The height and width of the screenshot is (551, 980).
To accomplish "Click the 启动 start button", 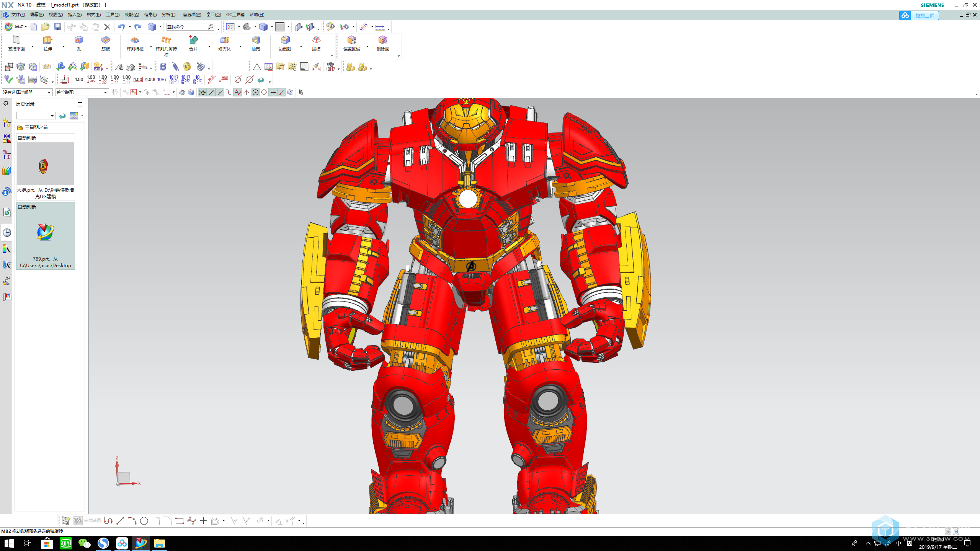I will click(15, 27).
